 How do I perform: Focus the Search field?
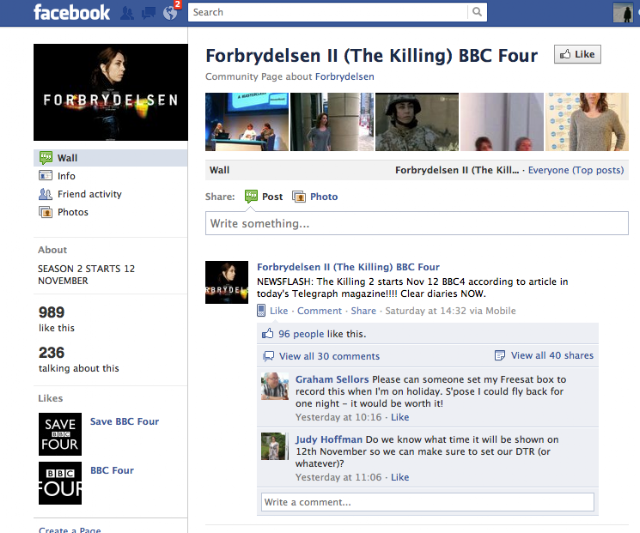pyautogui.click(x=327, y=12)
